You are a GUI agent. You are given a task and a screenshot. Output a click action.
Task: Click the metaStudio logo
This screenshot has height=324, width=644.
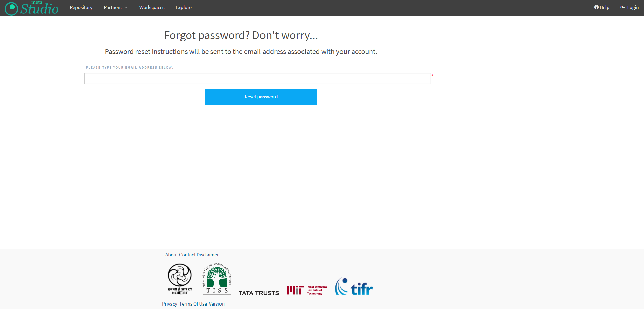[x=32, y=8]
